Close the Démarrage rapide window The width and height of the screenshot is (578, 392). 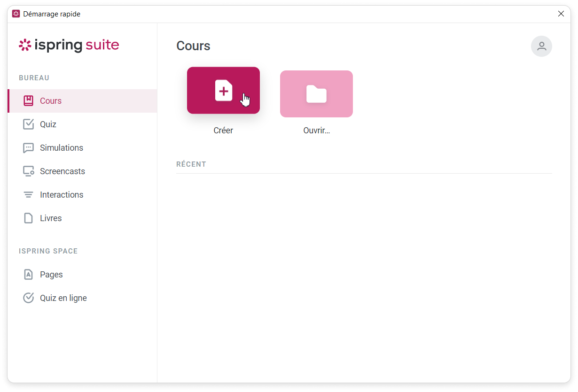[561, 14]
